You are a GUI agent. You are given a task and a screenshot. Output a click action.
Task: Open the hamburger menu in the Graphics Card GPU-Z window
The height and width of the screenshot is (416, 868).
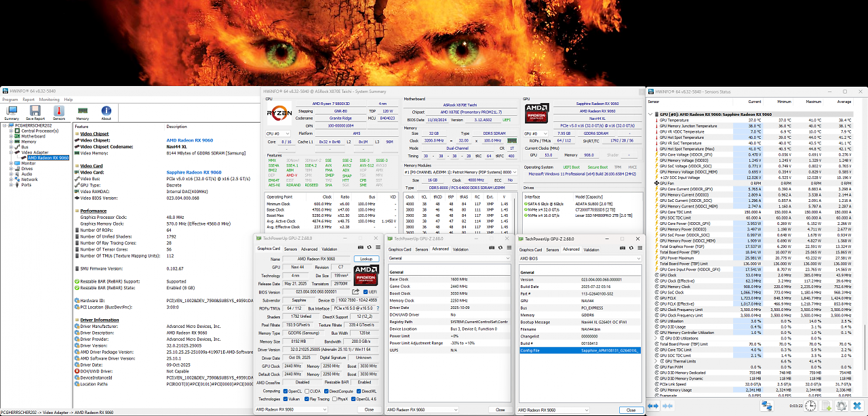[376, 249]
